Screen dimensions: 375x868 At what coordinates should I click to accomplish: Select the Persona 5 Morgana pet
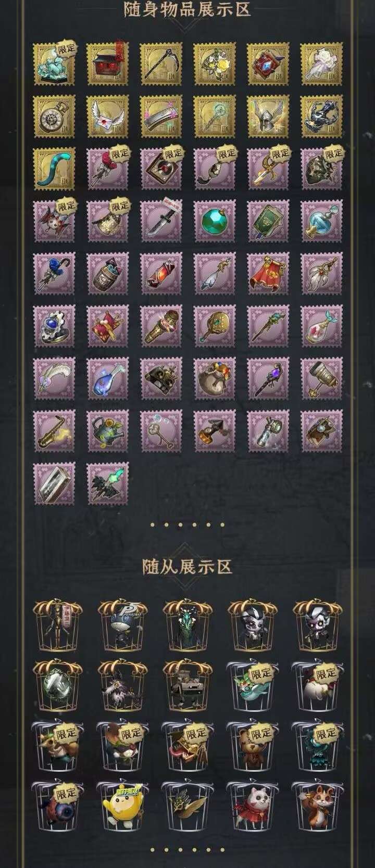pos(123,623)
